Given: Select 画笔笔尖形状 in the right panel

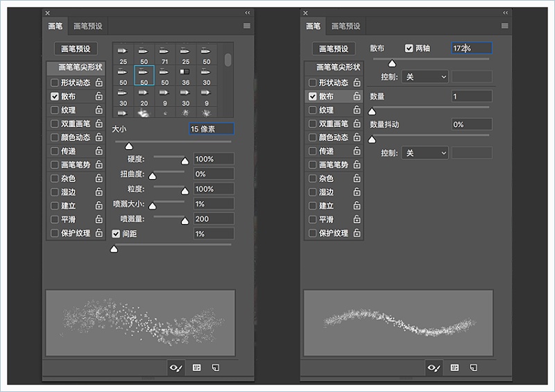Looking at the screenshot, I should (338, 68).
